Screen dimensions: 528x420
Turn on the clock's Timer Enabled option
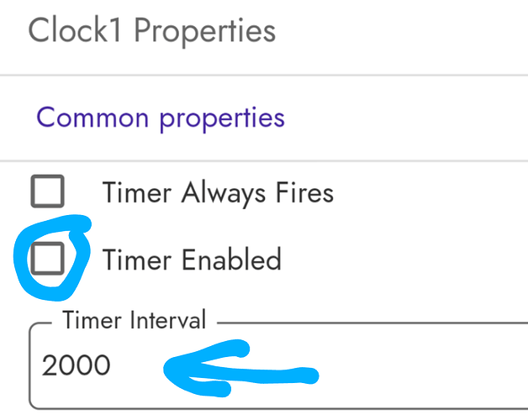(48, 260)
